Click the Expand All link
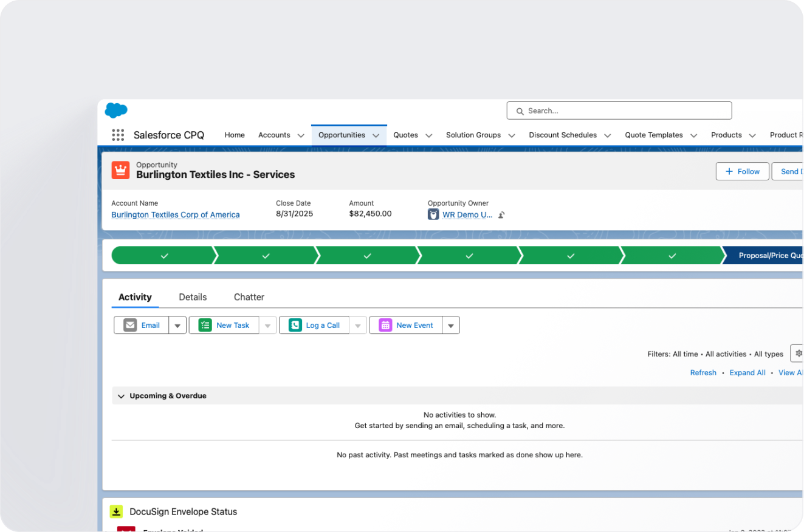This screenshot has height=532, width=804. pos(747,373)
